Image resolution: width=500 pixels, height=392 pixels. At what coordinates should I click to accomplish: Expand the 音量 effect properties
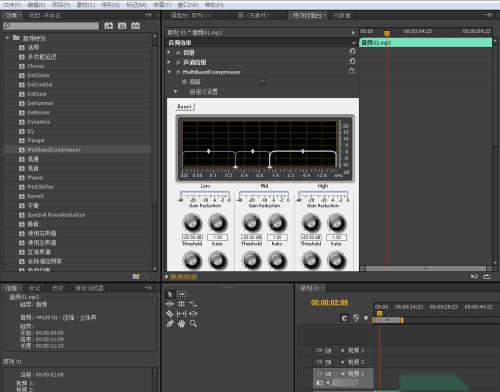pos(169,52)
